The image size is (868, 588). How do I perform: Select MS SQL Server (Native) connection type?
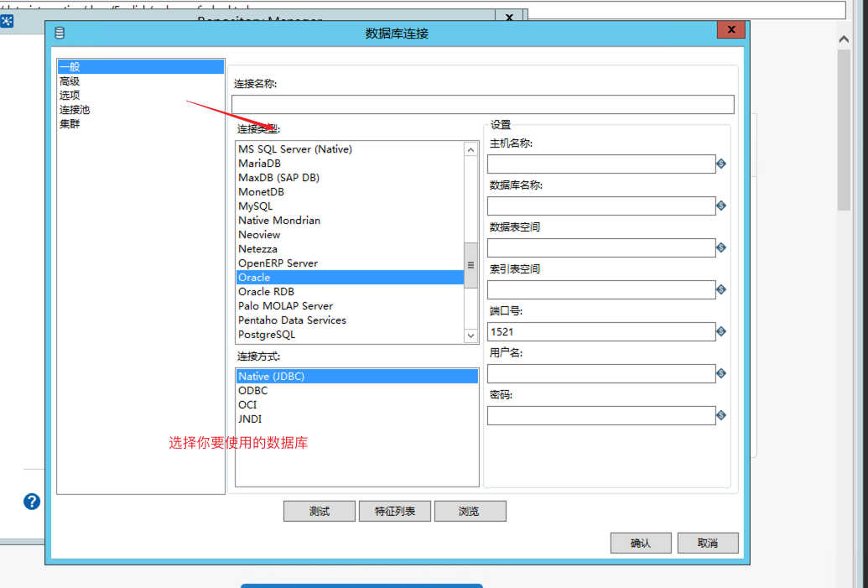(350, 149)
